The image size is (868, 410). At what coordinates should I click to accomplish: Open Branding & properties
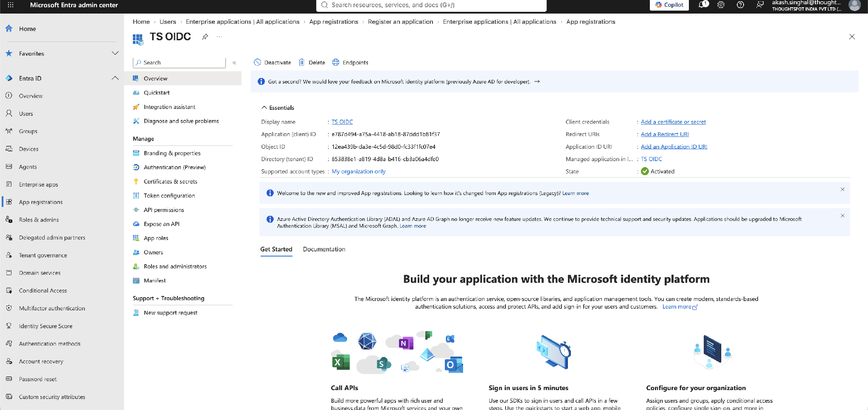click(x=172, y=153)
